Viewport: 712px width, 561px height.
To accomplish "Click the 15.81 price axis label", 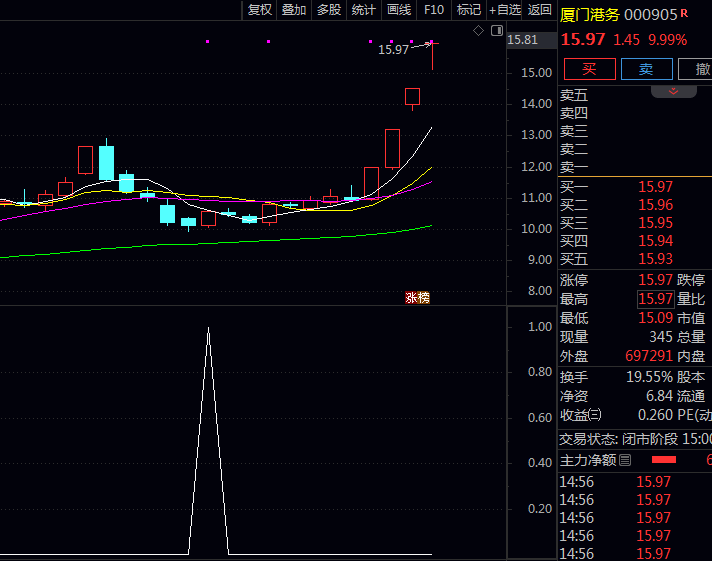I will (x=523, y=40).
